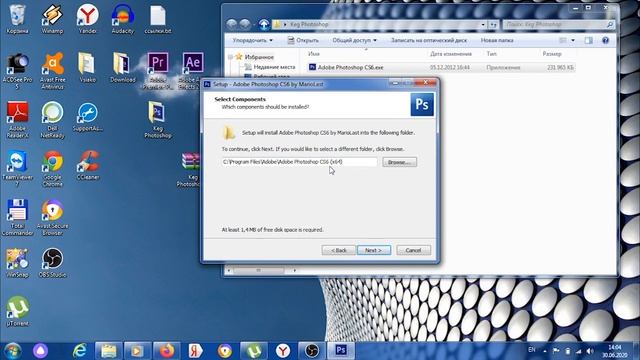Select the Adobe Premiere Pro desktop icon
The width and height of the screenshot is (640, 360).
158,71
